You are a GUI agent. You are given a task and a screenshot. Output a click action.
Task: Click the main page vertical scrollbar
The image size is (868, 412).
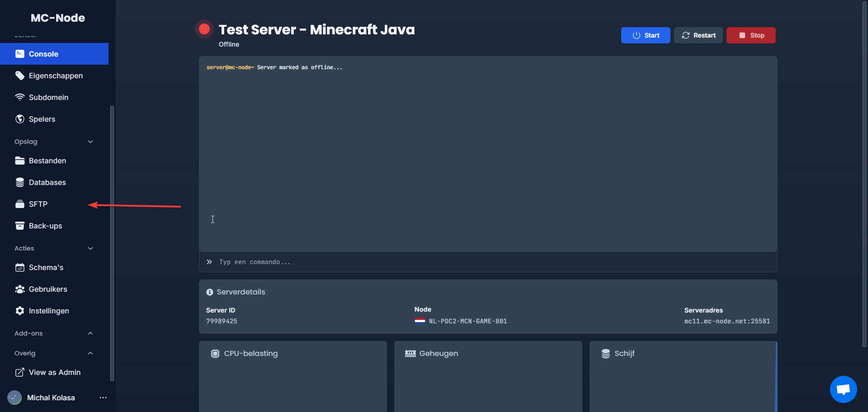coord(864,175)
